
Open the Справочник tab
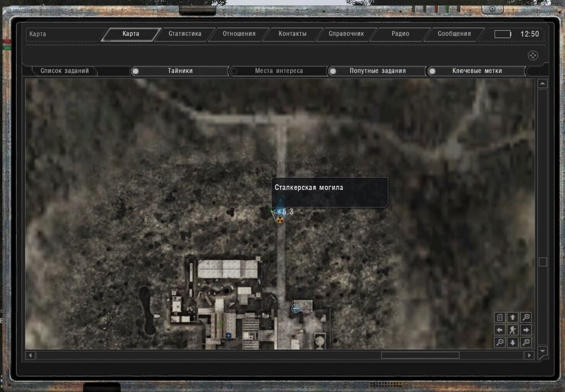[346, 34]
